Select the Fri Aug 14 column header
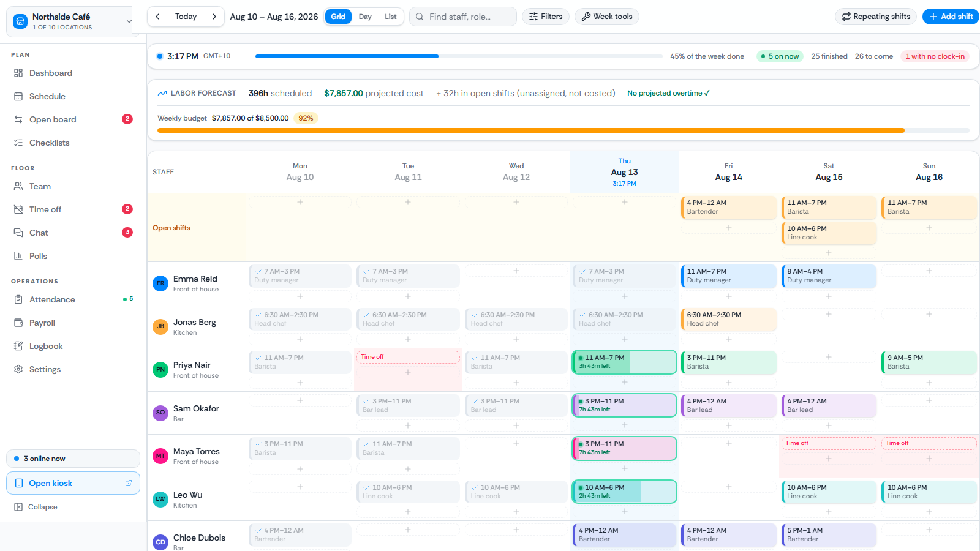Screen dimensions: 980x551 point(728,172)
